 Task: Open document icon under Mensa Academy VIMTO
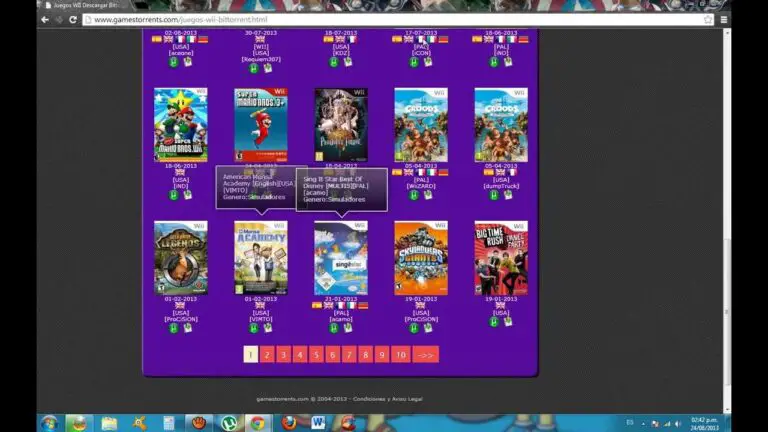268,328
